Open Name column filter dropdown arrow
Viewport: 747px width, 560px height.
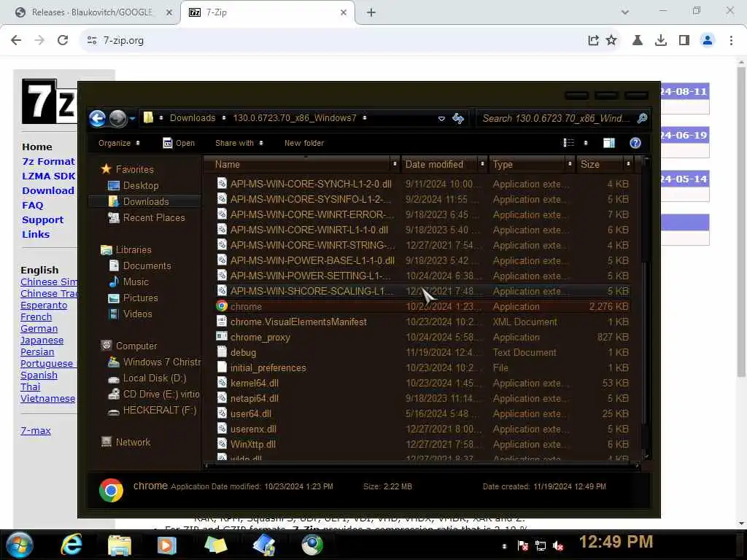395,164
